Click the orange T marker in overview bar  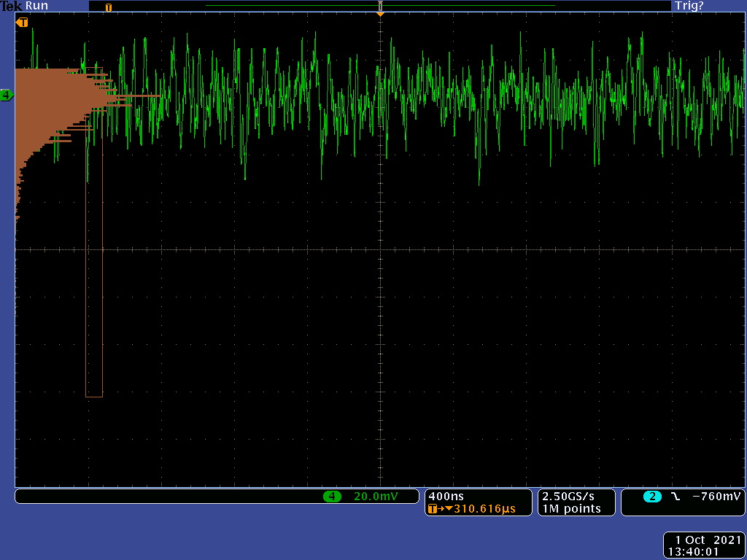click(109, 7)
